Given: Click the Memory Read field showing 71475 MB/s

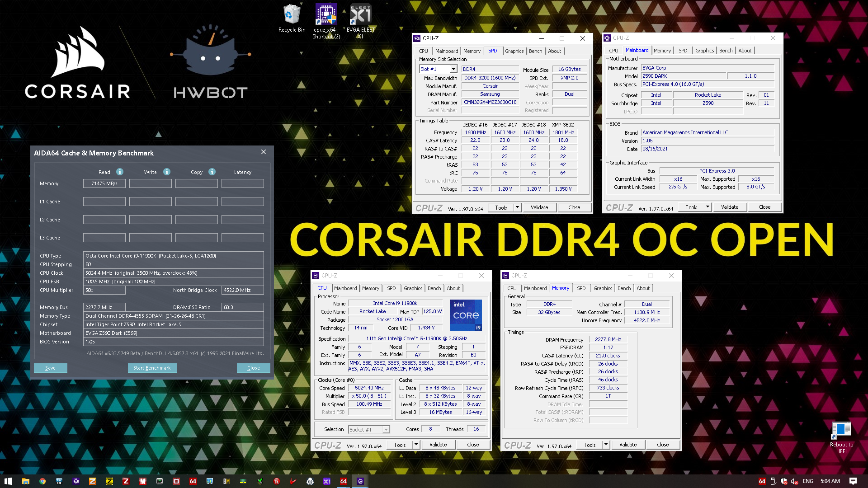Looking at the screenshot, I should click(x=104, y=183).
